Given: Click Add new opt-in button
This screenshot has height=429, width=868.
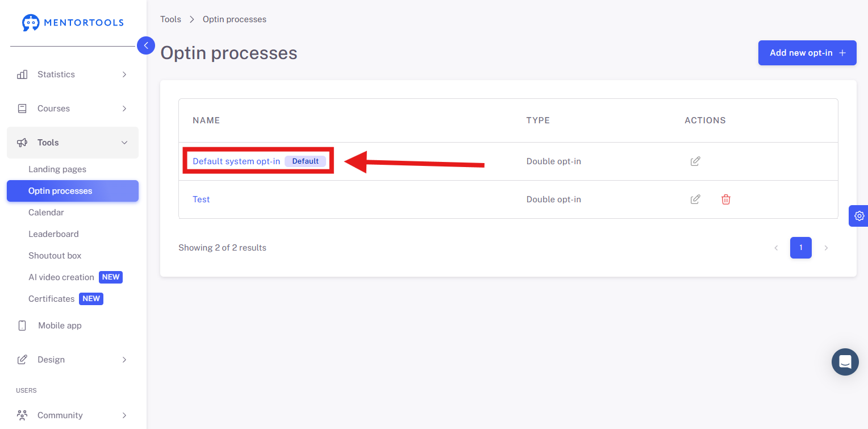Looking at the screenshot, I should coord(807,53).
